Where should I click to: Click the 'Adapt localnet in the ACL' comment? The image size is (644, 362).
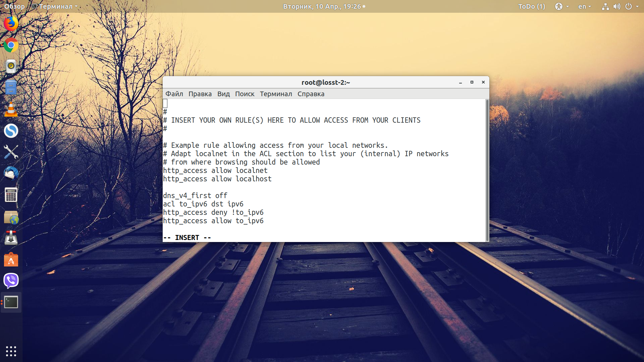pos(306,154)
